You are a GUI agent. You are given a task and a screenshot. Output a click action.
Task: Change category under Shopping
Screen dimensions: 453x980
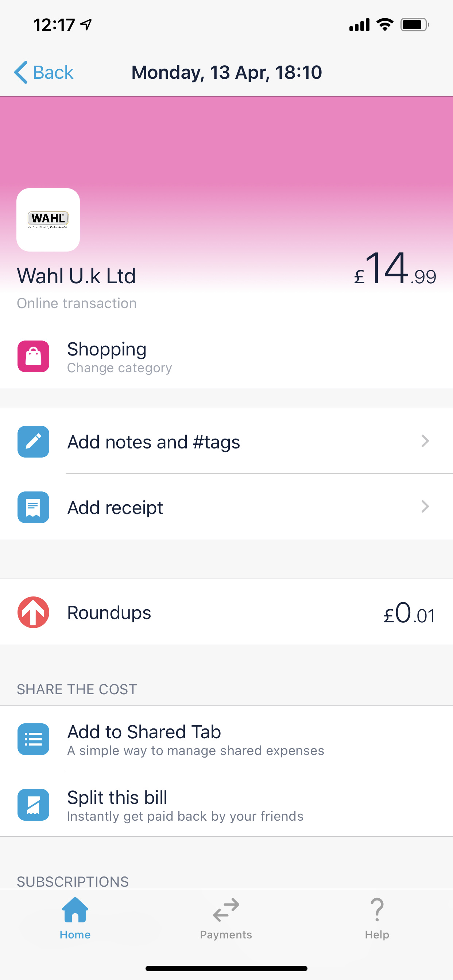[x=119, y=368]
